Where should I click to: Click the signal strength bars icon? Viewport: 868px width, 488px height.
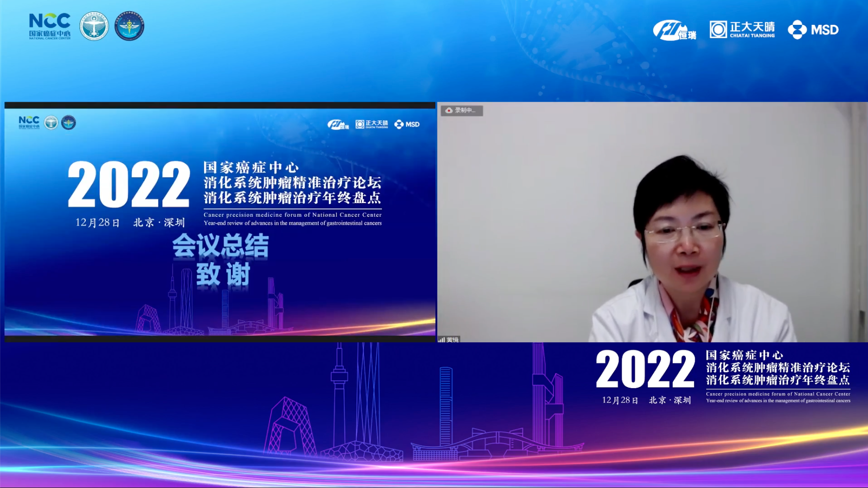pos(442,339)
